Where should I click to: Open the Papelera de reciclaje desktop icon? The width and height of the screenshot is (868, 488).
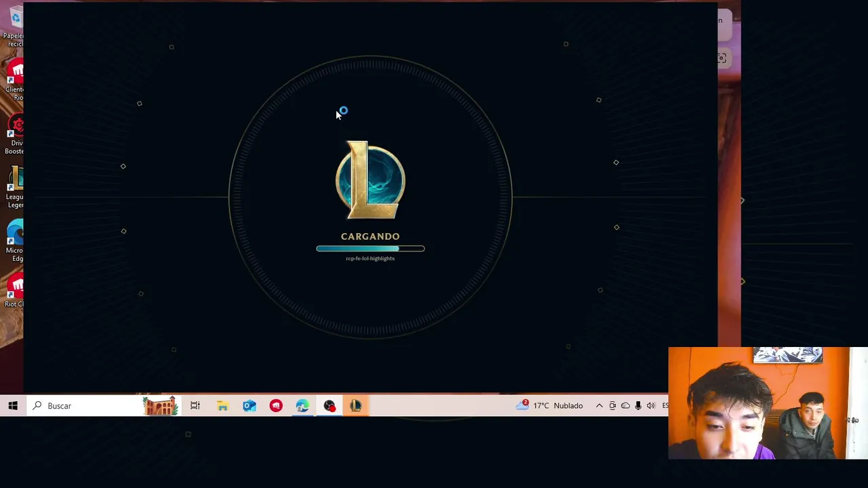pyautogui.click(x=14, y=27)
